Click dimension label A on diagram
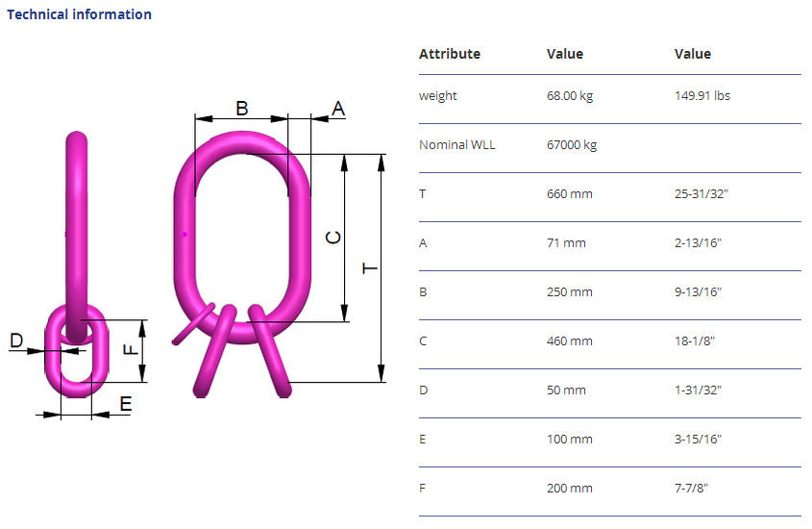This screenshot has width=812, height=529. coord(338,109)
